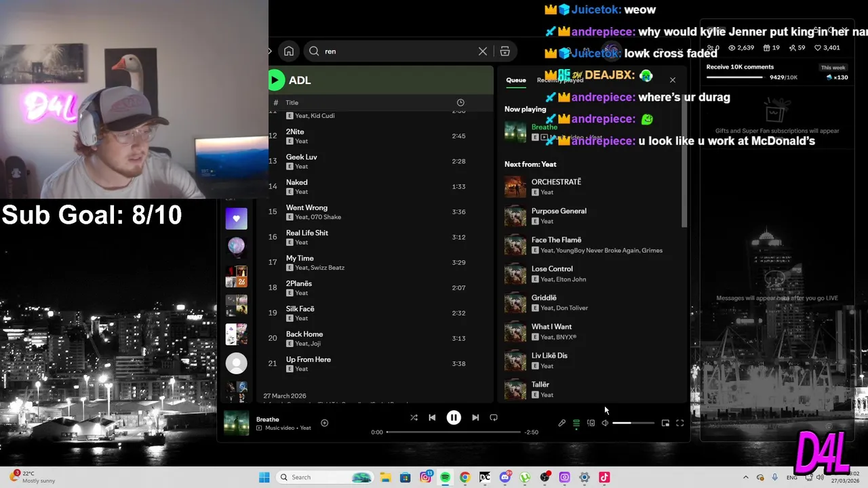Click the 'This week' label in TikTok panel
The width and height of the screenshot is (868, 488).
click(833, 68)
